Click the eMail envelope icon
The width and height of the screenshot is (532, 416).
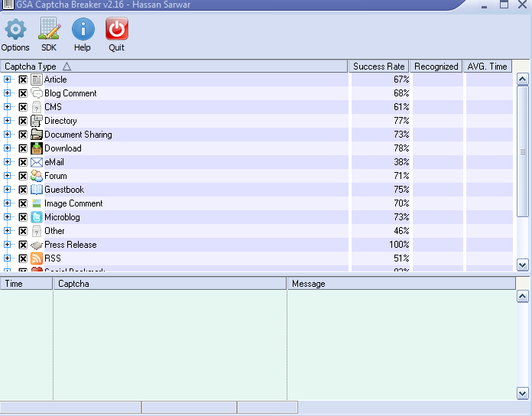[37, 162]
